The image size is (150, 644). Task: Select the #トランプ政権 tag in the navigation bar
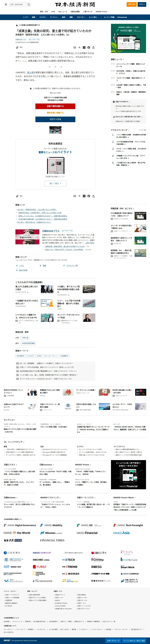click(x=109, y=17)
